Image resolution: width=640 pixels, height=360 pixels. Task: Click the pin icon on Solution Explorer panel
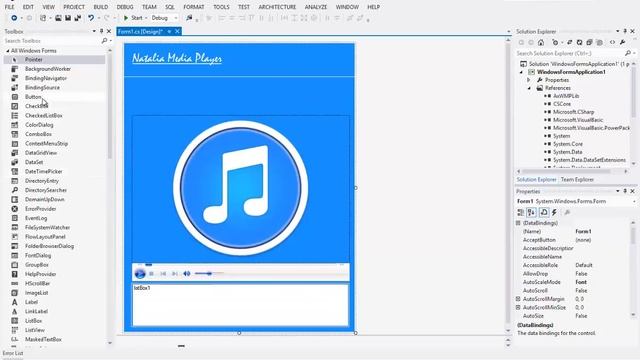click(x=625, y=31)
